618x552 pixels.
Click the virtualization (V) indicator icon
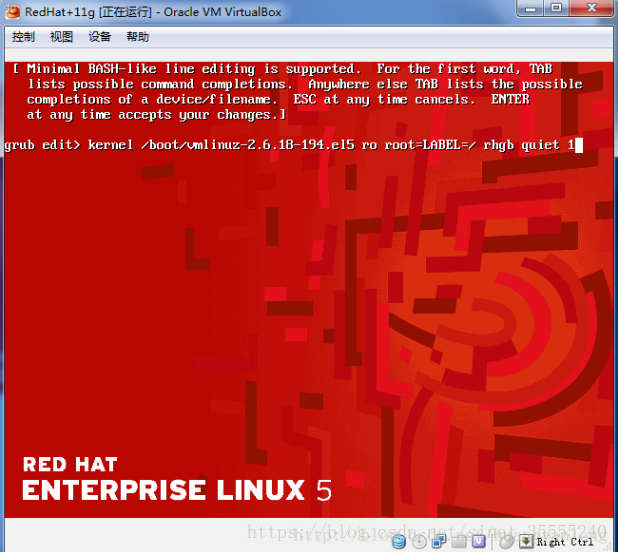(478, 542)
